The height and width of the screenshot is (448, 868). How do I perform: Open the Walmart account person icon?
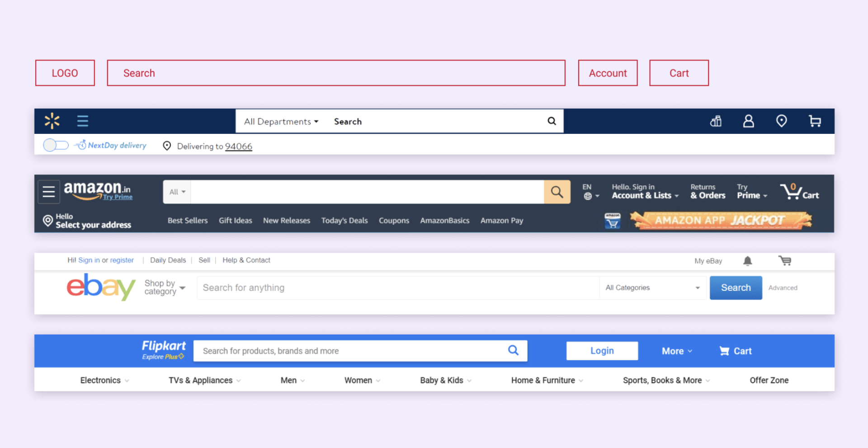click(x=749, y=121)
